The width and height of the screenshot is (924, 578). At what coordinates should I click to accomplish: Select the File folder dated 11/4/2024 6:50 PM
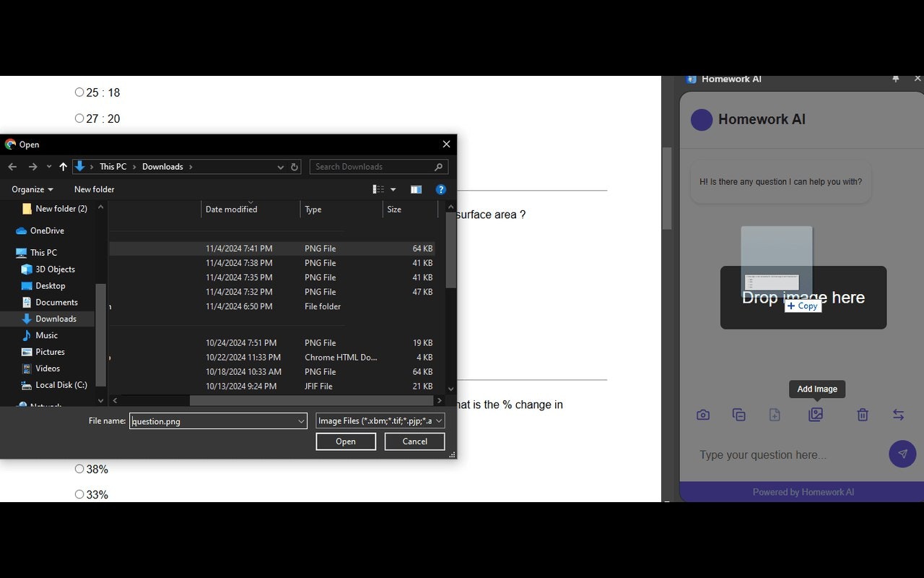[x=272, y=306]
